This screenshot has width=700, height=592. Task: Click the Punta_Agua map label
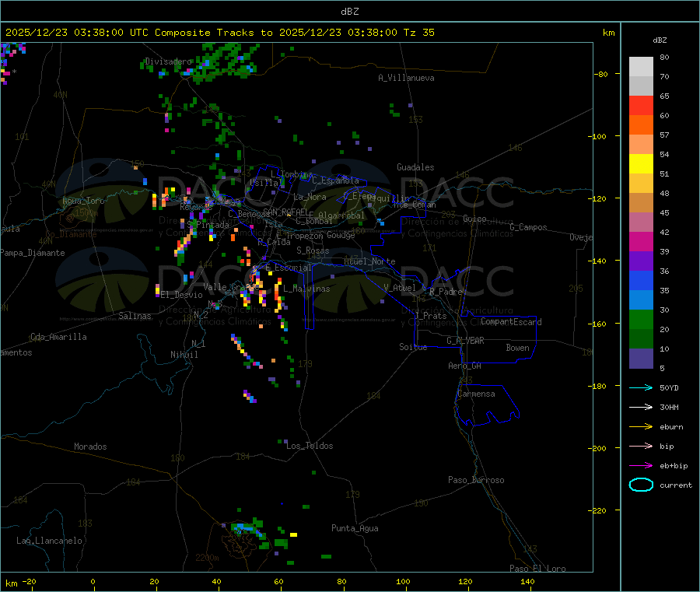pyautogui.click(x=355, y=528)
